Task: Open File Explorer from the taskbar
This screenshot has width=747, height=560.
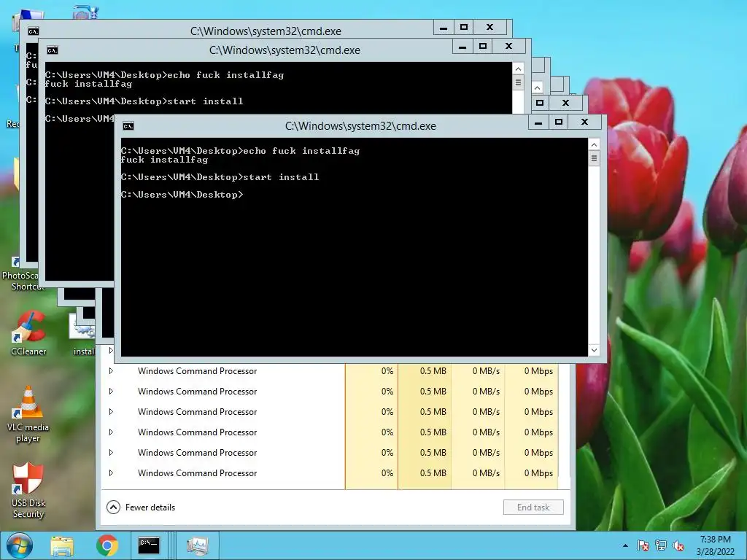Action: pyautogui.click(x=62, y=545)
